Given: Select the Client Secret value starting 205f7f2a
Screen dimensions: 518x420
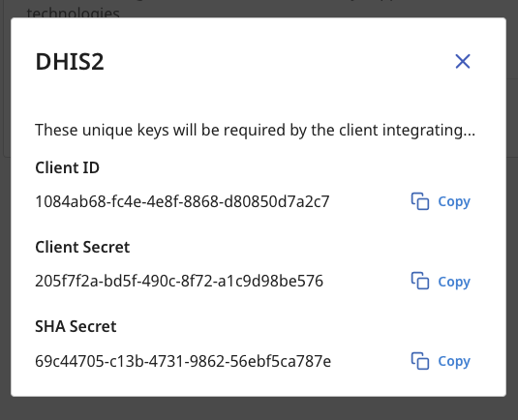Looking at the screenshot, I should pyautogui.click(x=179, y=281).
